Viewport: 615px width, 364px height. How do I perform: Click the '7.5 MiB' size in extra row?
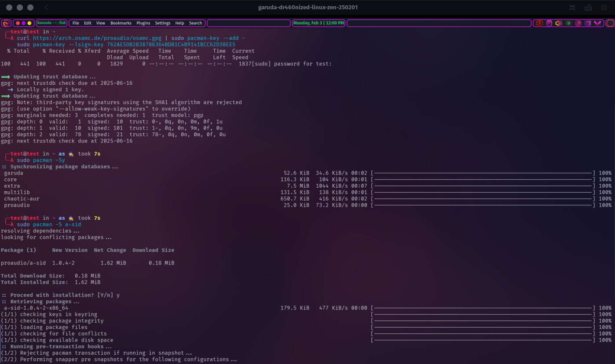[x=298, y=186]
